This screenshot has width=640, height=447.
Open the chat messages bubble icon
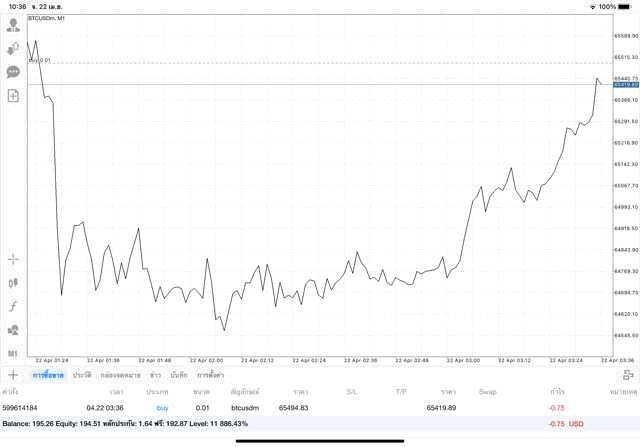pyautogui.click(x=13, y=72)
